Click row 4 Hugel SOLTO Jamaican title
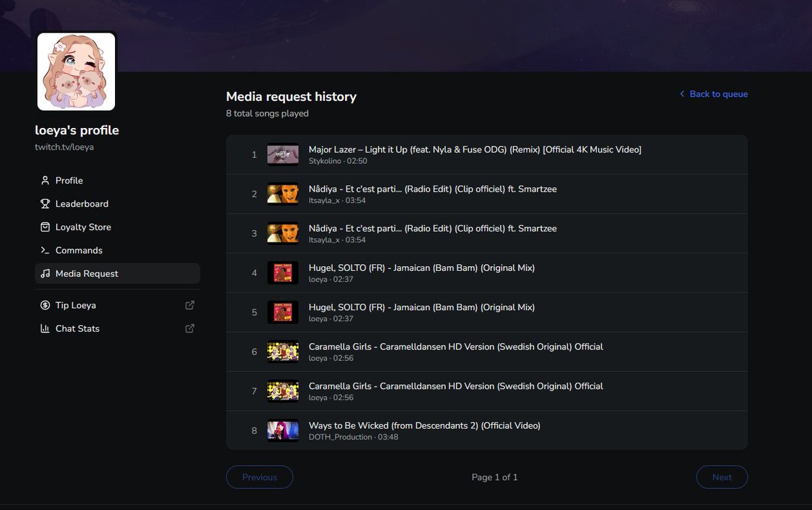 coord(422,268)
